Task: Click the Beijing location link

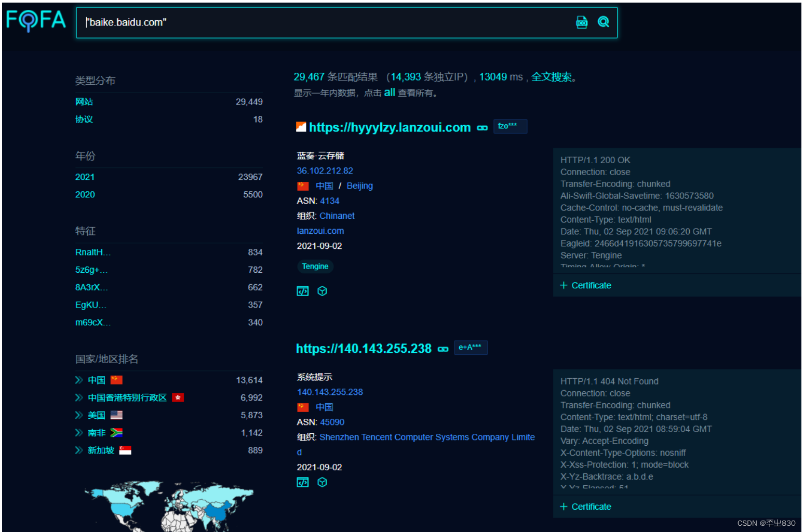Action: click(x=359, y=186)
